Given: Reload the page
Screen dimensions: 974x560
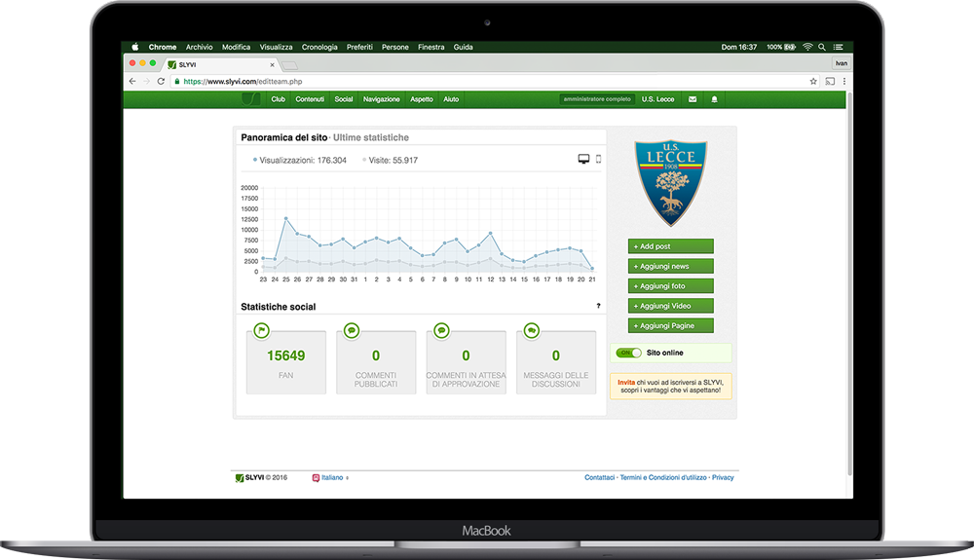Looking at the screenshot, I should point(161,82).
